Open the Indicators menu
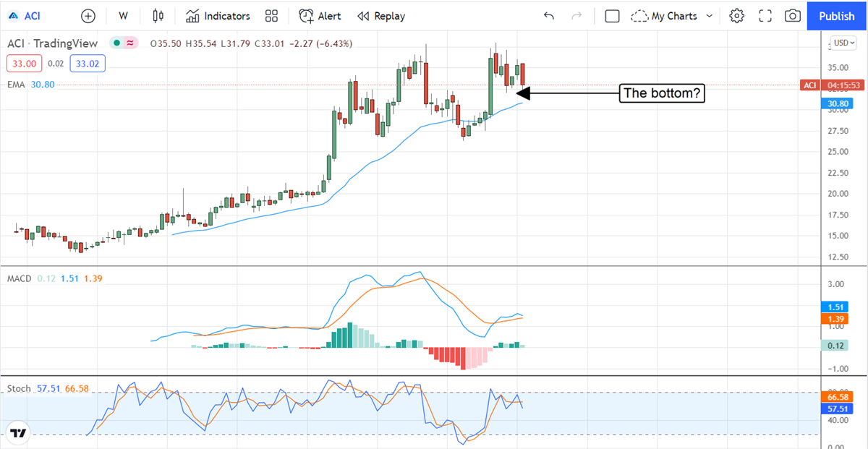 click(218, 16)
